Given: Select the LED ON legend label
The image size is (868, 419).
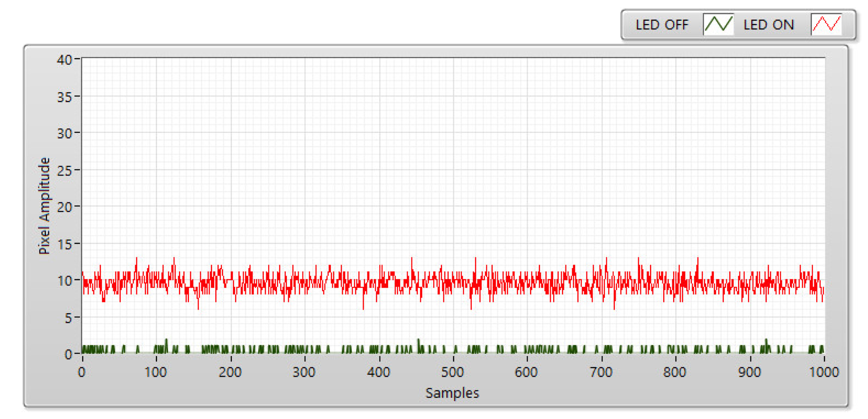Looking at the screenshot, I should point(769,25).
